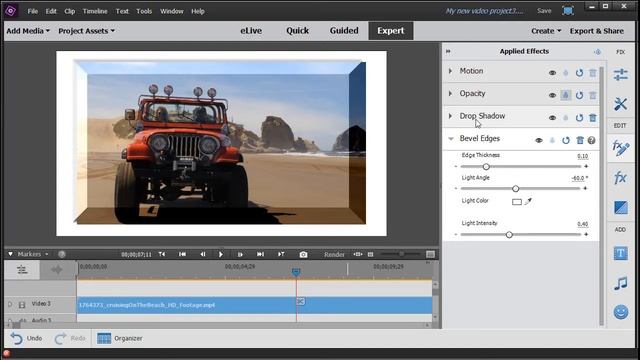Toggle Opacity animation stopwatch

565,95
